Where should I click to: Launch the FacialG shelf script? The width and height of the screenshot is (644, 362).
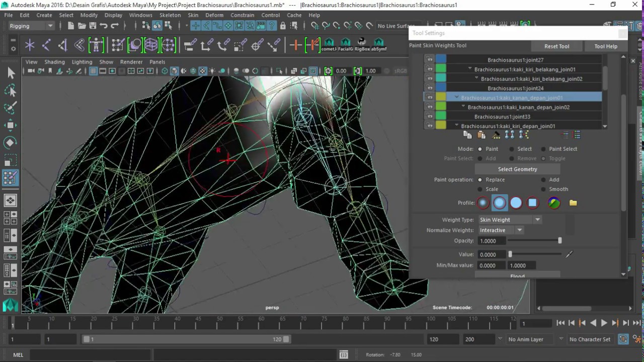[x=345, y=45]
